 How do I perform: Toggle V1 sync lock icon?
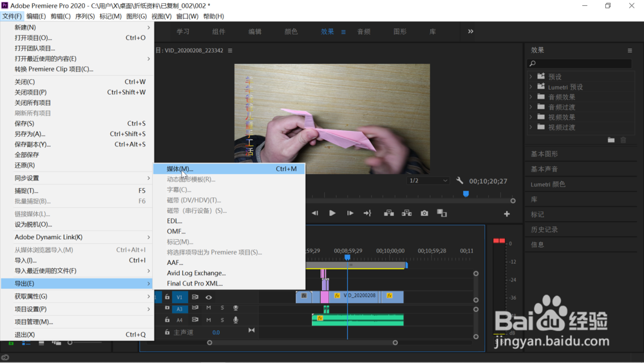coord(195,297)
